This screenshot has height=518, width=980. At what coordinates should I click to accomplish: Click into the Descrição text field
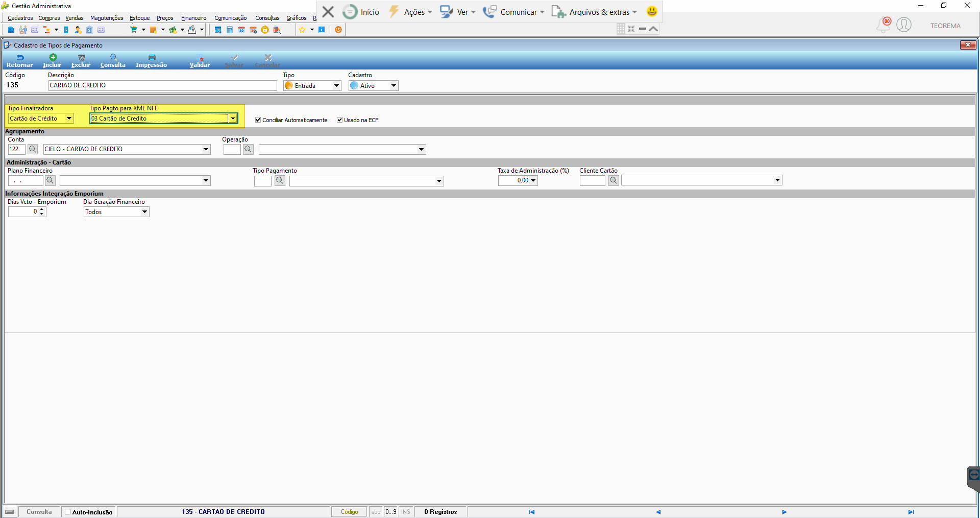(x=163, y=86)
